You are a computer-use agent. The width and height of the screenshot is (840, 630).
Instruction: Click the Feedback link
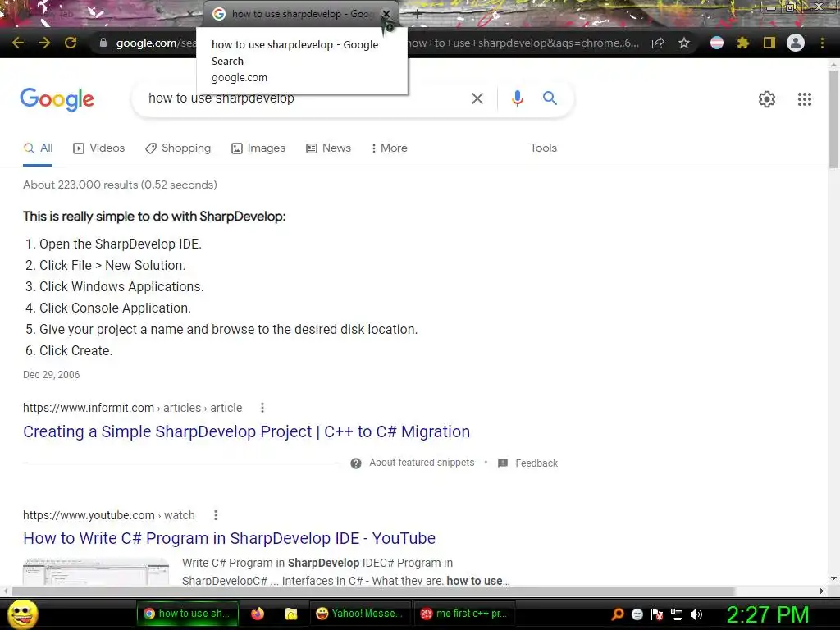click(x=536, y=463)
